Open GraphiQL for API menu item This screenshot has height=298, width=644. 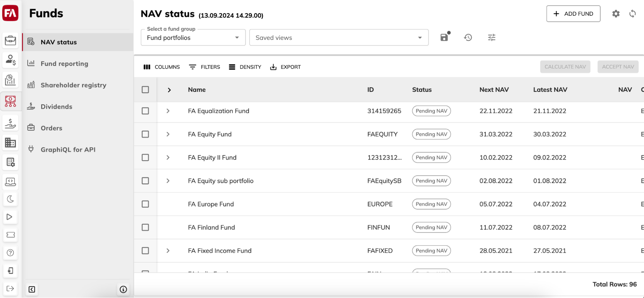(78, 150)
